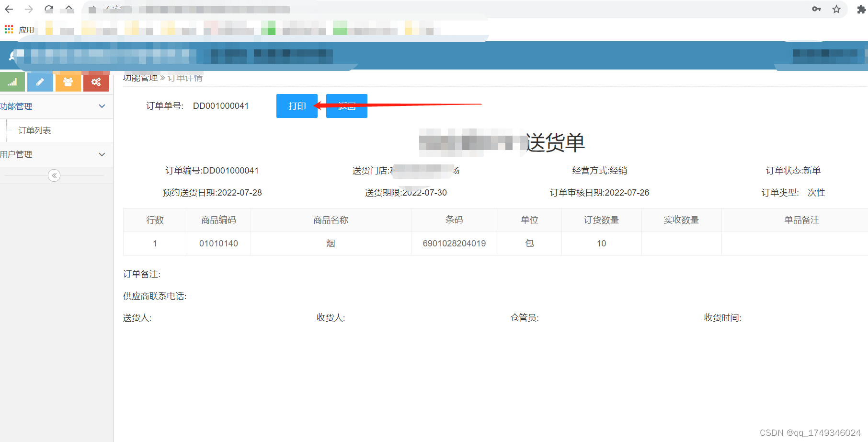Screen dimensions: 868x442
Task: Open the browser extensions puzzle icon
Action: pyautogui.click(x=861, y=9)
